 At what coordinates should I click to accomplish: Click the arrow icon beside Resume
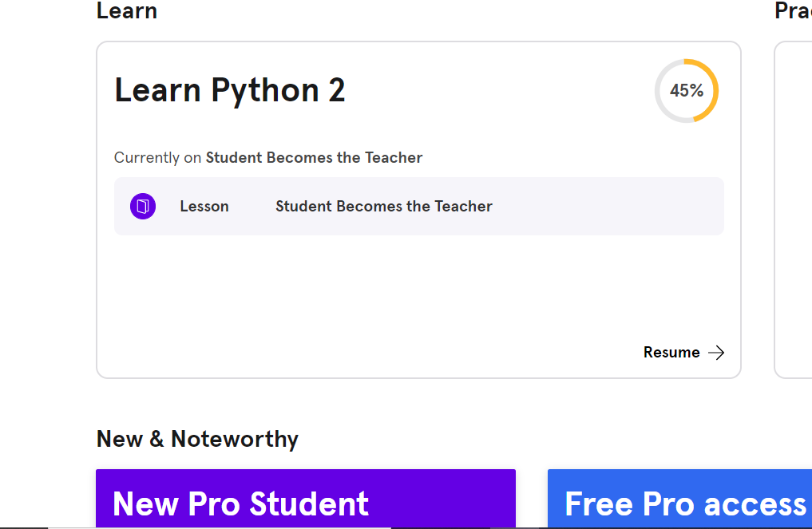click(716, 353)
